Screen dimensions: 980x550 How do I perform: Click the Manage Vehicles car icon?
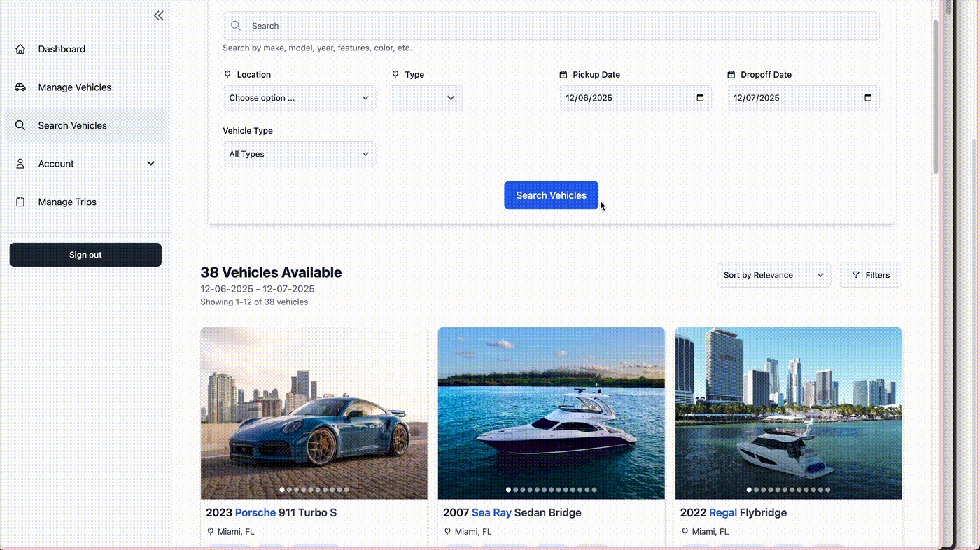(20, 87)
